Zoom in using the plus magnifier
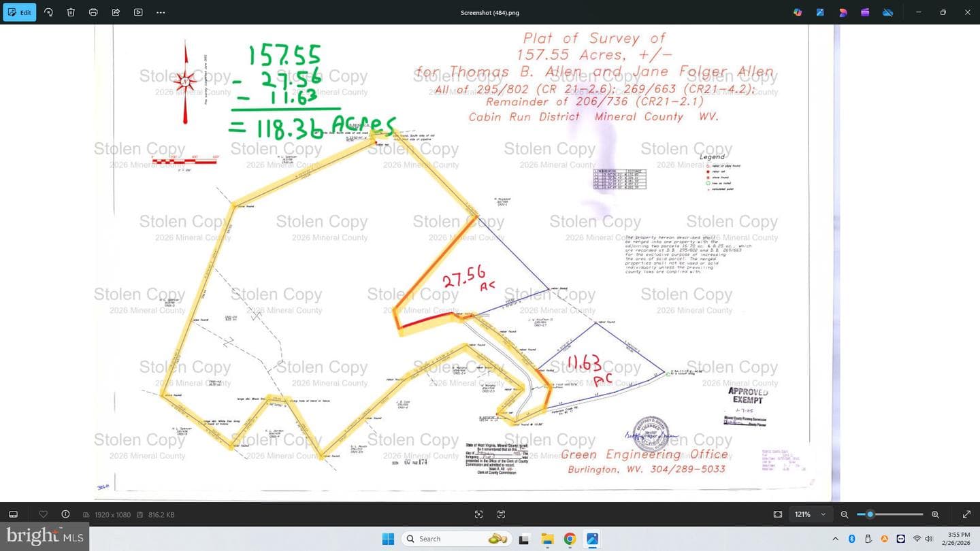 (935, 514)
